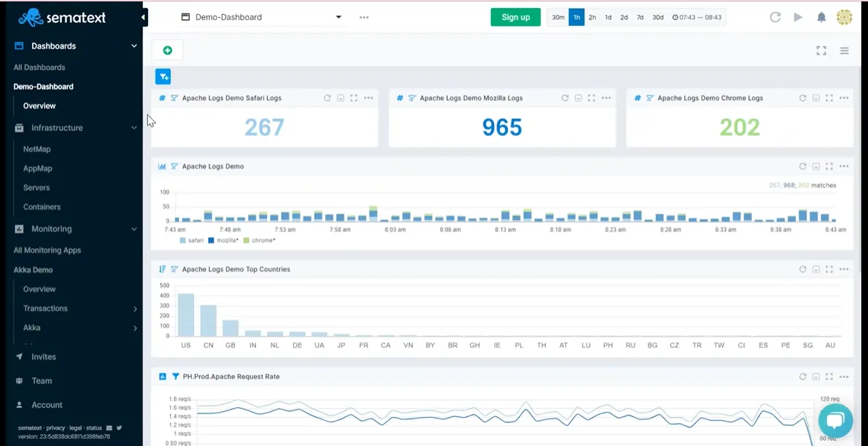Open Servers in the sidebar

(x=36, y=187)
